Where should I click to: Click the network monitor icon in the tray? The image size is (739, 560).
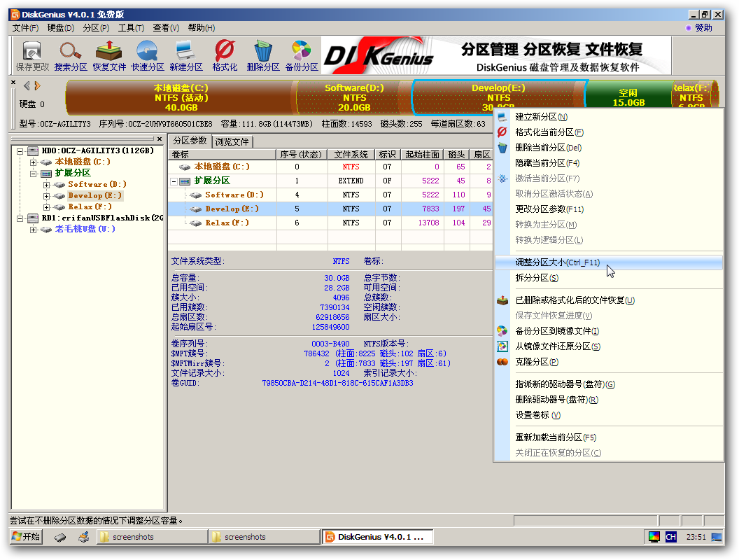717,537
